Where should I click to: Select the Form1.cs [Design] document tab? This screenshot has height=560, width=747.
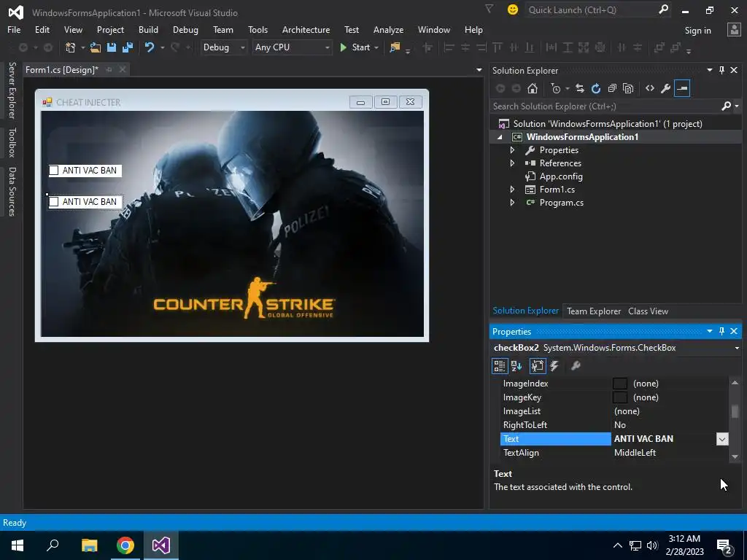click(x=62, y=70)
